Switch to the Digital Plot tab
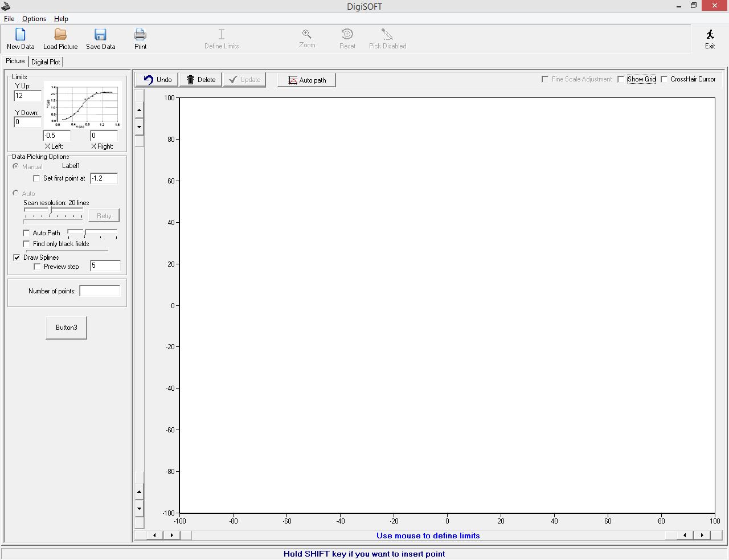Screen dimensions: 729x560 (x=46, y=62)
